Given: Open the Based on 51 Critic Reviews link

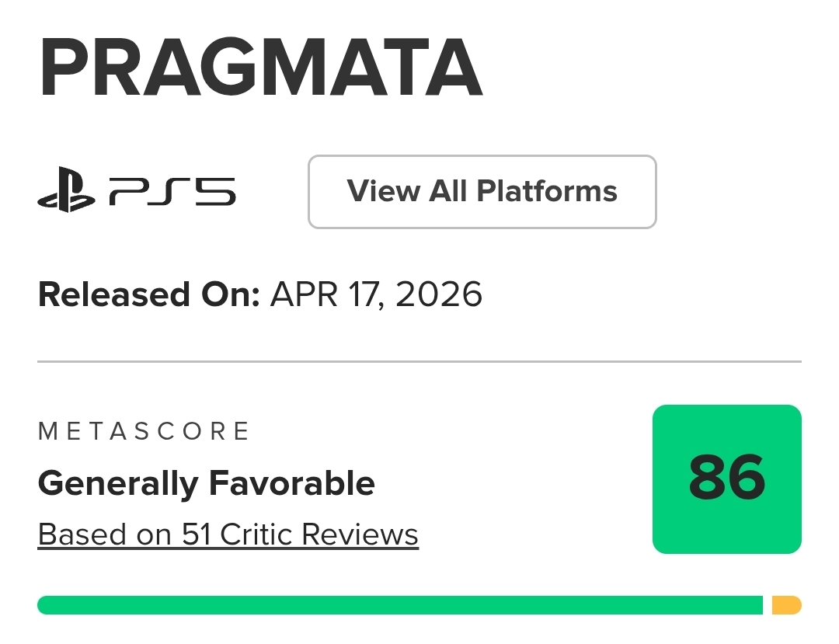Looking at the screenshot, I should click(x=228, y=534).
